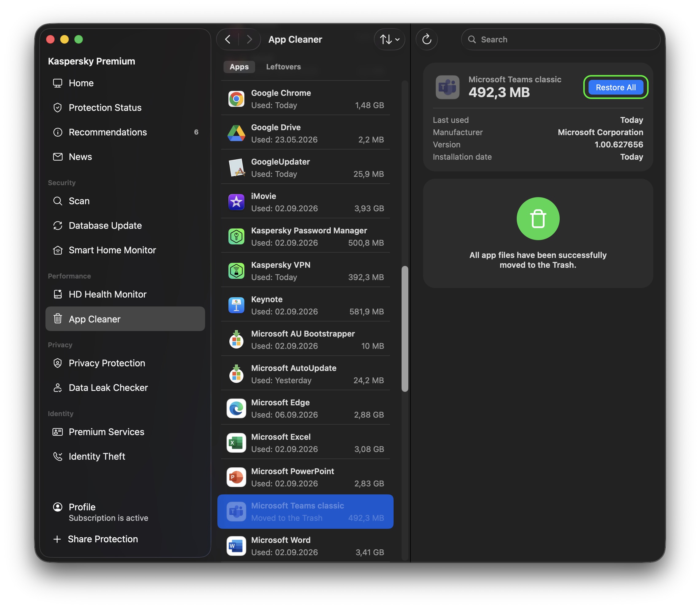
Task: Switch to the Apps tab
Action: [239, 67]
